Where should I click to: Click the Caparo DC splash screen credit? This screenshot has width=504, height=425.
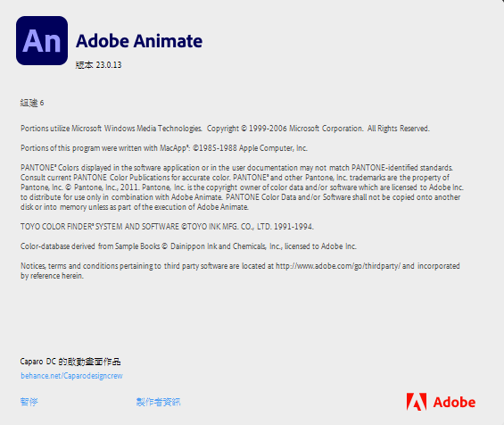tap(70, 362)
